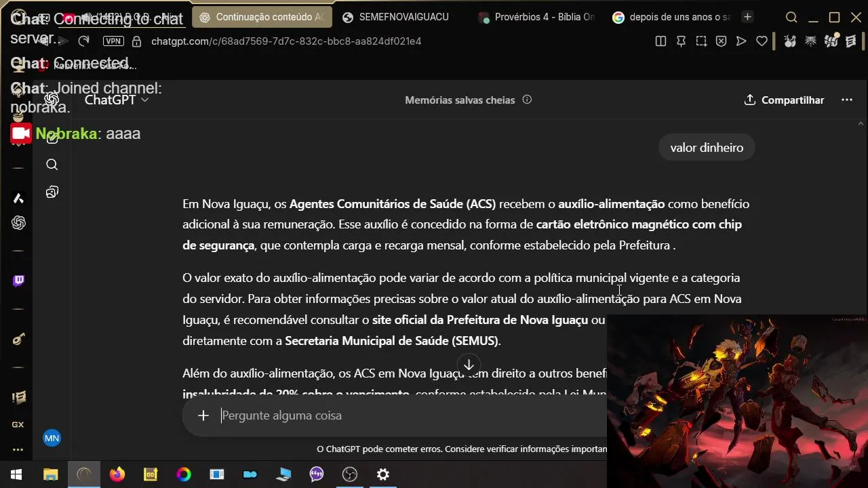Jump to bottom with down-arrow button

469,365
